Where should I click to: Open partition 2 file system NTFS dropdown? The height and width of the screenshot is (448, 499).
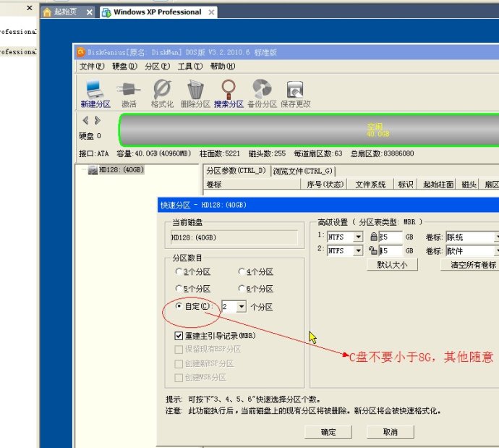pyautogui.click(x=358, y=251)
